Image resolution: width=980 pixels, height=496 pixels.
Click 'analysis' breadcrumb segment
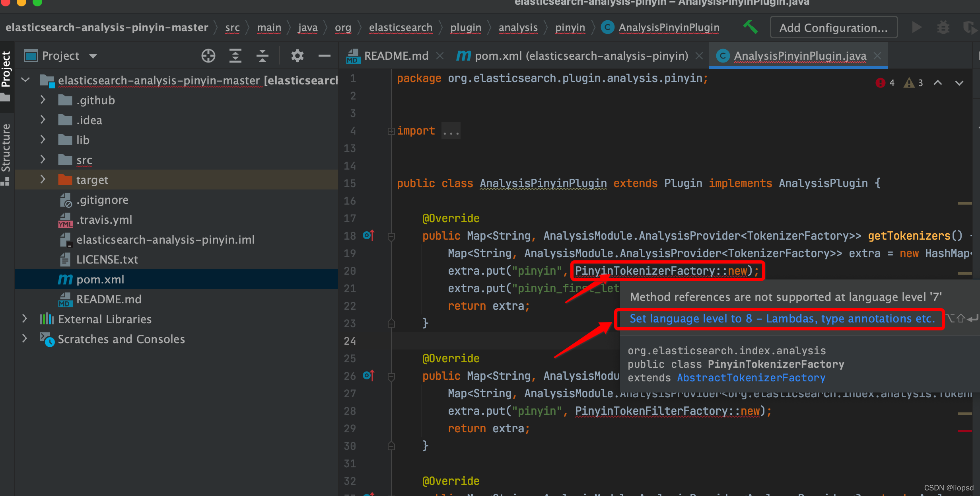pyautogui.click(x=518, y=27)
